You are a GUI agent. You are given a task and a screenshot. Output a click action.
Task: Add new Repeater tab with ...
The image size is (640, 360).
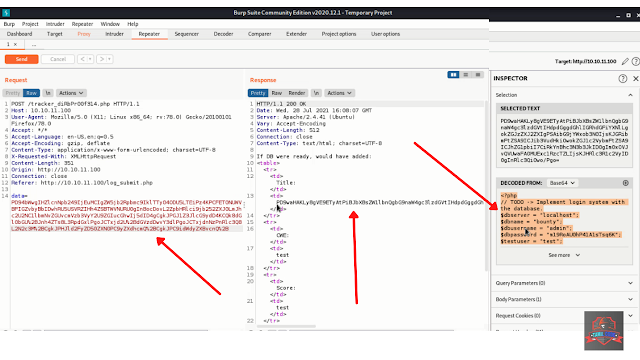34,44
